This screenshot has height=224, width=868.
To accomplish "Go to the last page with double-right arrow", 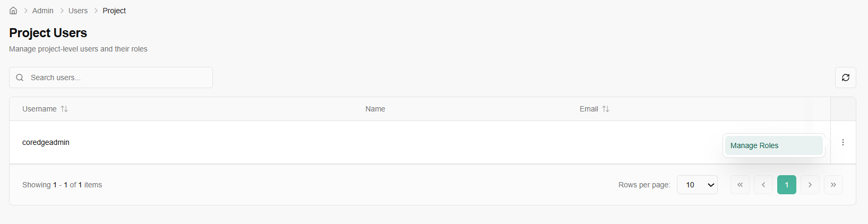I will (833, 185).
